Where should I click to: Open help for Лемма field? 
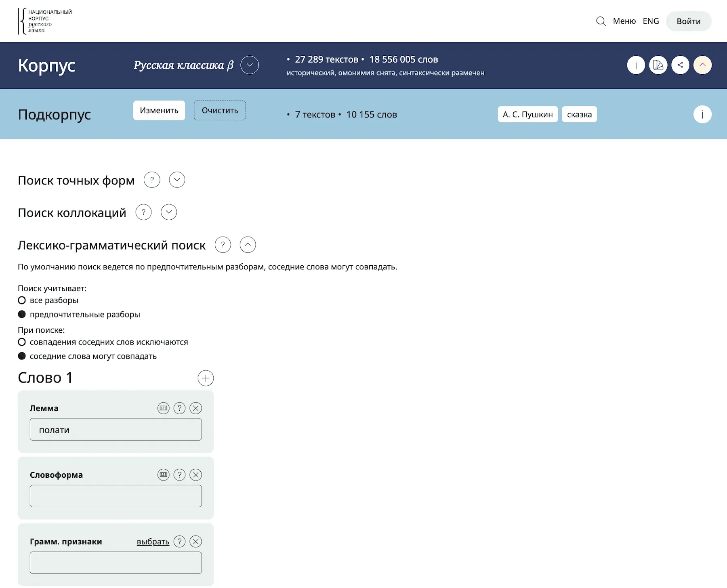179,408
